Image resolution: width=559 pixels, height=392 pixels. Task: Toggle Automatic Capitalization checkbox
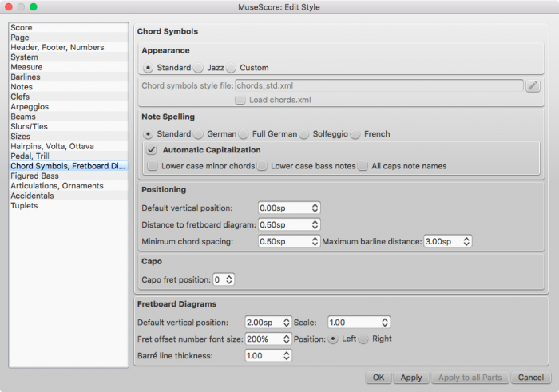(x=152, y=150)
